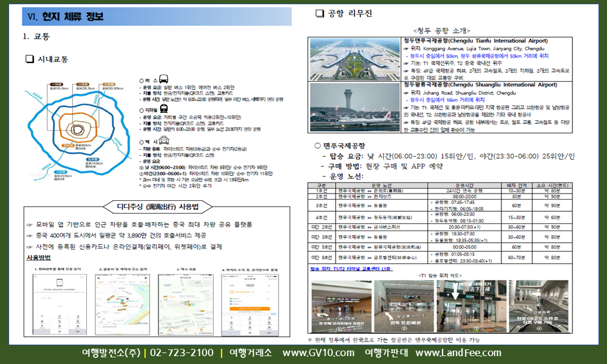Click the 4호선 row label

[x=322, y=217]
